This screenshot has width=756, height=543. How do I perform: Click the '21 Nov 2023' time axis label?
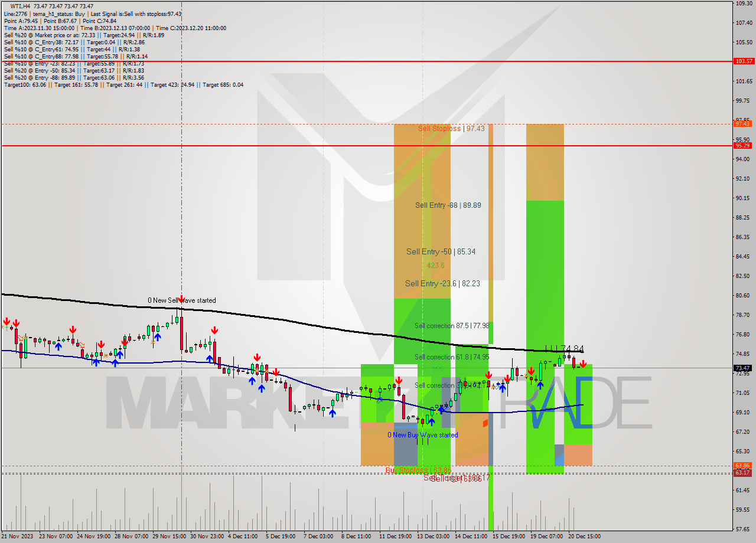tap(16, 536)
